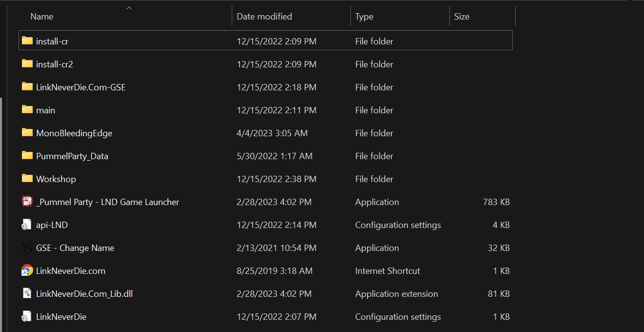Click the PummelParty_Data folder icon
Screen dimensions: 644x332
click(x=27, y=156)
